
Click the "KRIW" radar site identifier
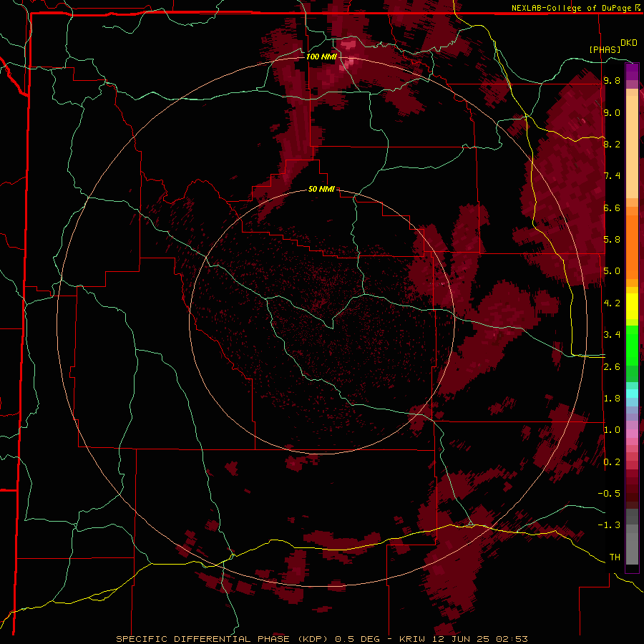click(413, 639)
